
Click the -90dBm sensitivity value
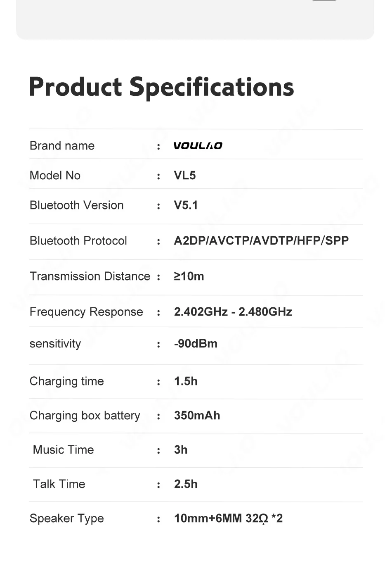[x=195, y=343]
